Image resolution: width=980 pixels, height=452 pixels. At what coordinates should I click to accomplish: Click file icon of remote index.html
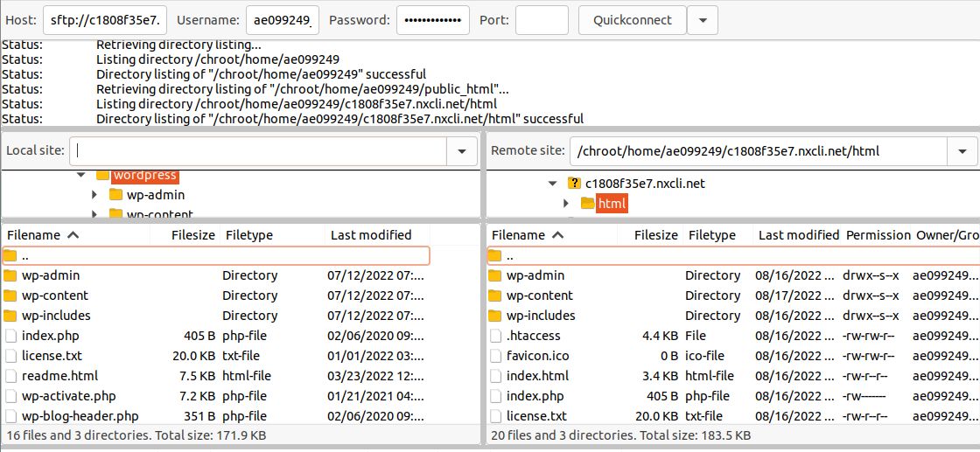pos(495,376)
